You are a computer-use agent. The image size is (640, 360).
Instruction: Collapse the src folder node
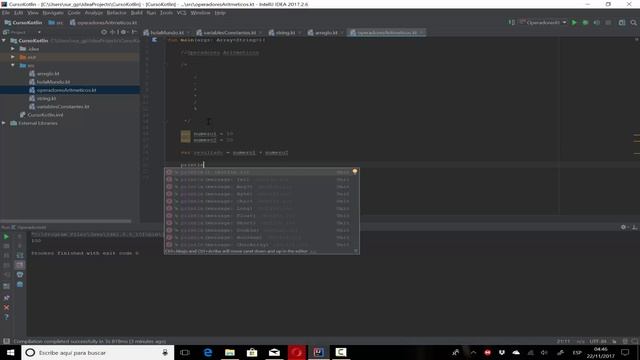click(13, 65)
